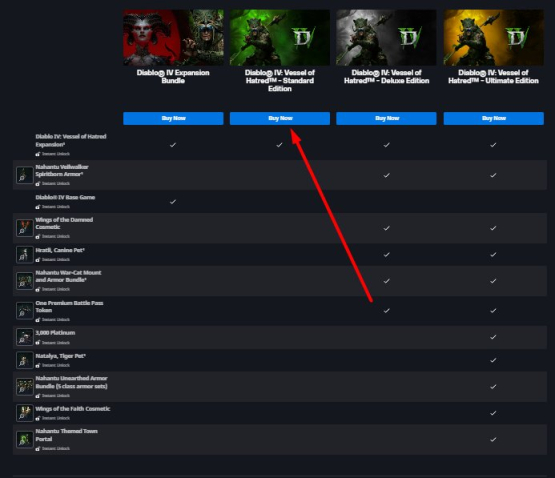Open the Diablo IV Expansion Bundle artwork
The height and width of the screenshot is (478, 555).
173,38
